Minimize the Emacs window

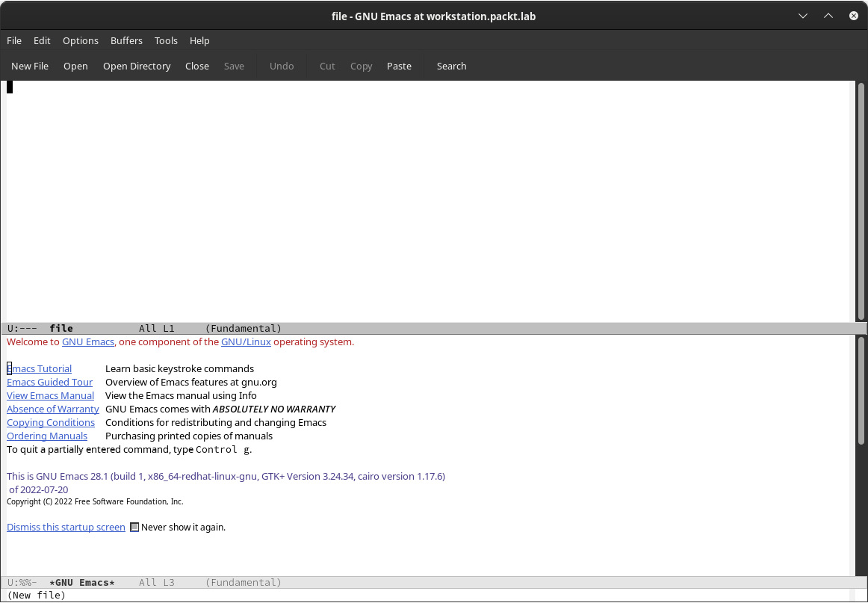tap(803, 16)
